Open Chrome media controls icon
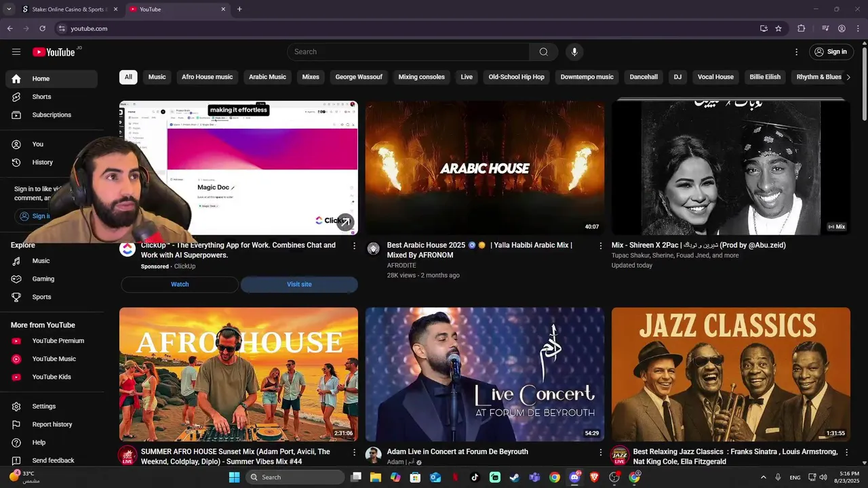The height and width of the screenshot is (488, 868). [825, 28]
